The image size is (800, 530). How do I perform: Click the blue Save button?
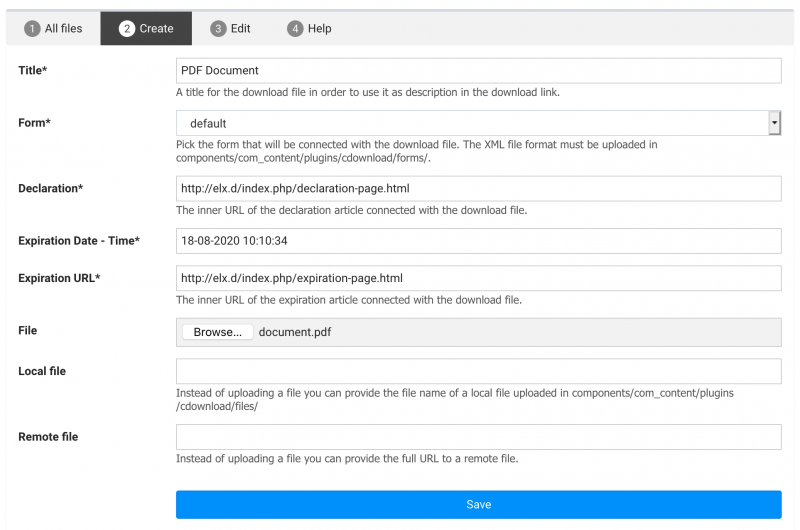pyautogui.click(x=479, y=504)
